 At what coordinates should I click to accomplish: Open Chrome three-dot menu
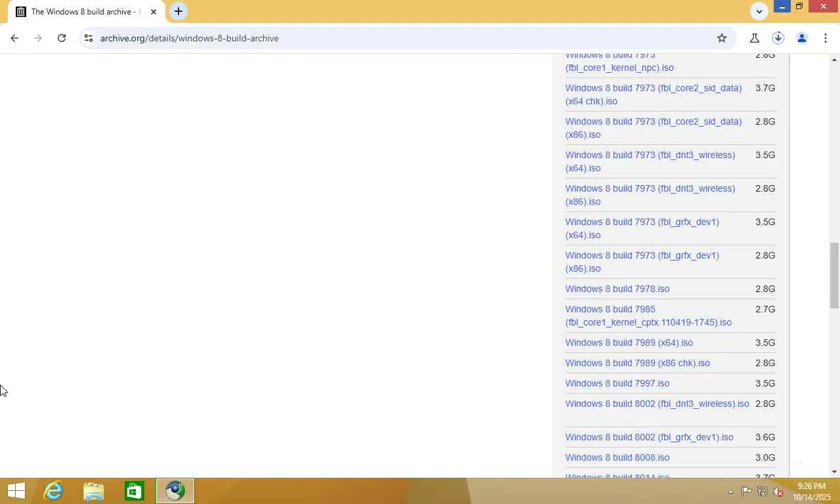(826, 38)
